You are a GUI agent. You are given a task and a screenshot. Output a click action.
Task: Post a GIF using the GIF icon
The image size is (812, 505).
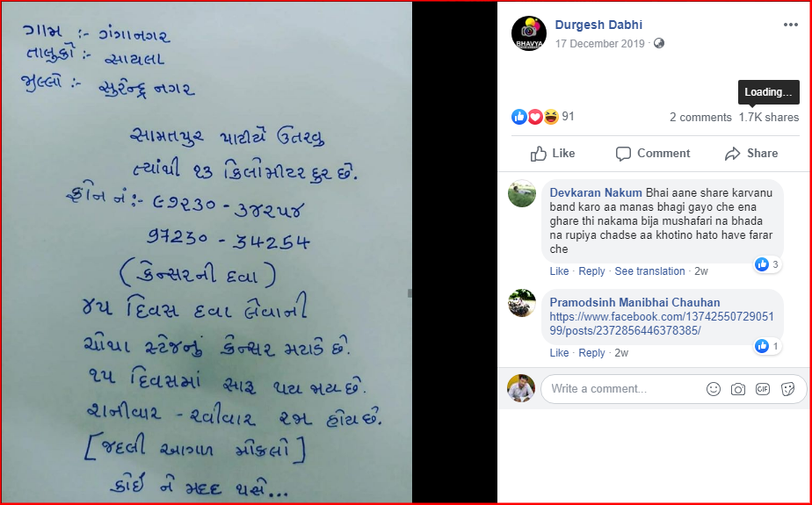pyautogui.click(x=762, y=389)
